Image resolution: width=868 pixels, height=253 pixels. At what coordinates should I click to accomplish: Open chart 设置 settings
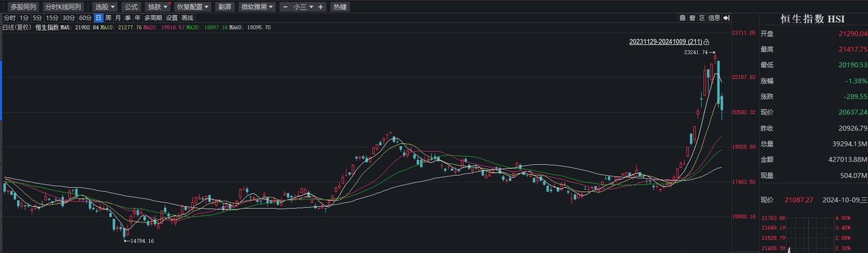click(172, 18)
